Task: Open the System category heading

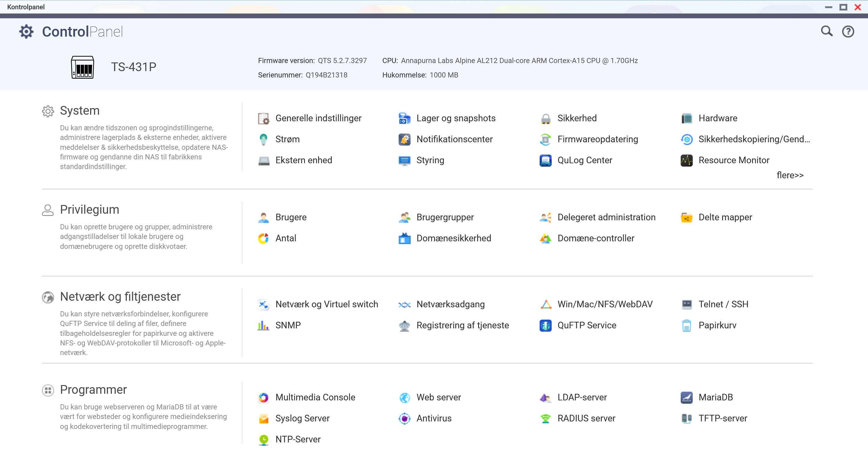Action: click(x=80, y=110)
